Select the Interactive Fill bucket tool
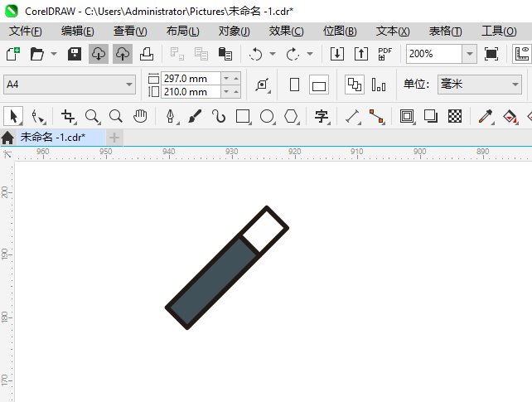The width and height of the screenshot is (532, 402). (x=510, y=116)
